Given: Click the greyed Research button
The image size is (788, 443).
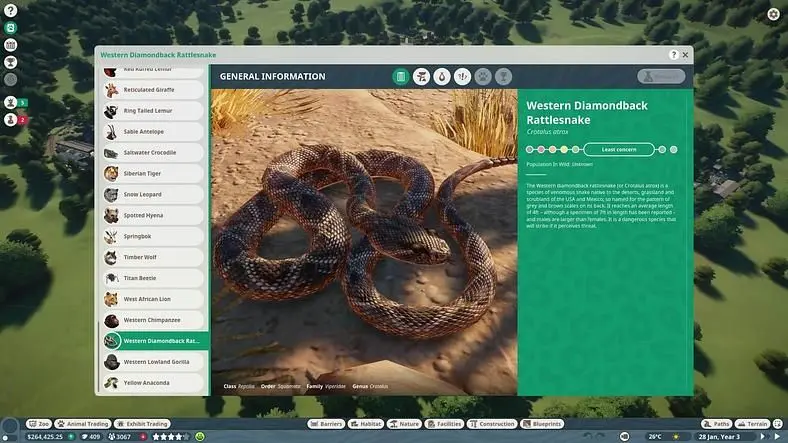Looking at the screenshot, I should pos(661,76).
